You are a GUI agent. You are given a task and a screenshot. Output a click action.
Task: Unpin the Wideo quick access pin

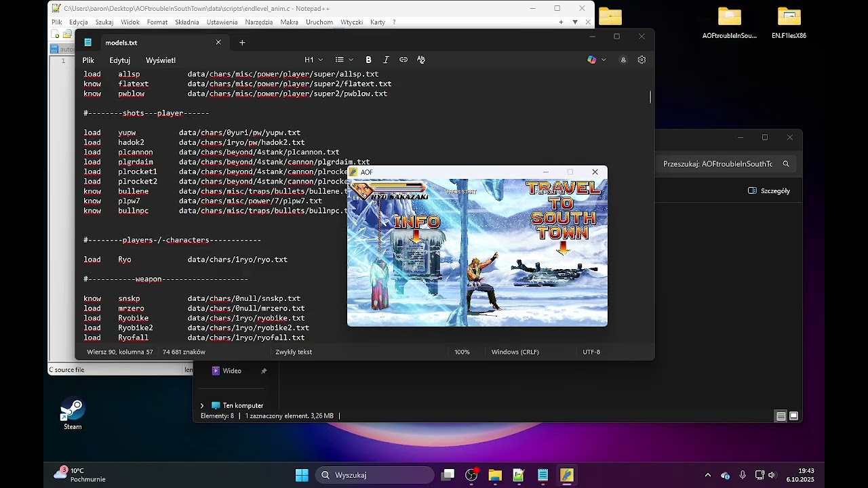264,371
